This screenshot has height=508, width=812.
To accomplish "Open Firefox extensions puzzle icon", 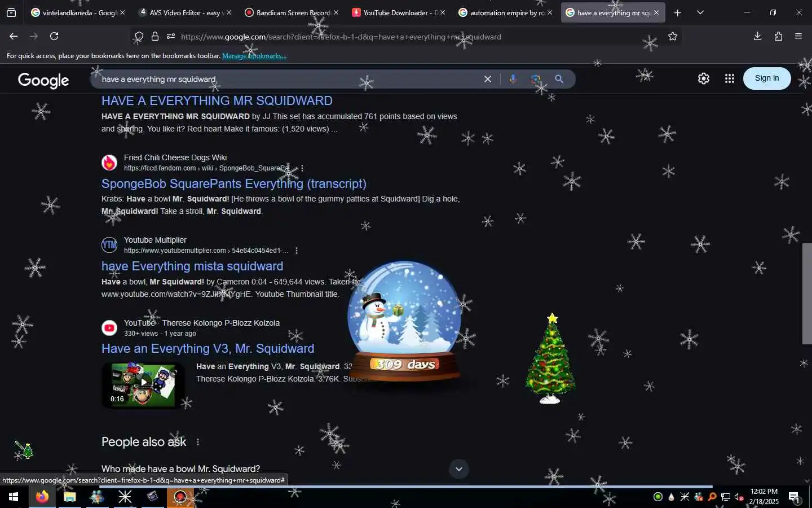I will point(778,37).
